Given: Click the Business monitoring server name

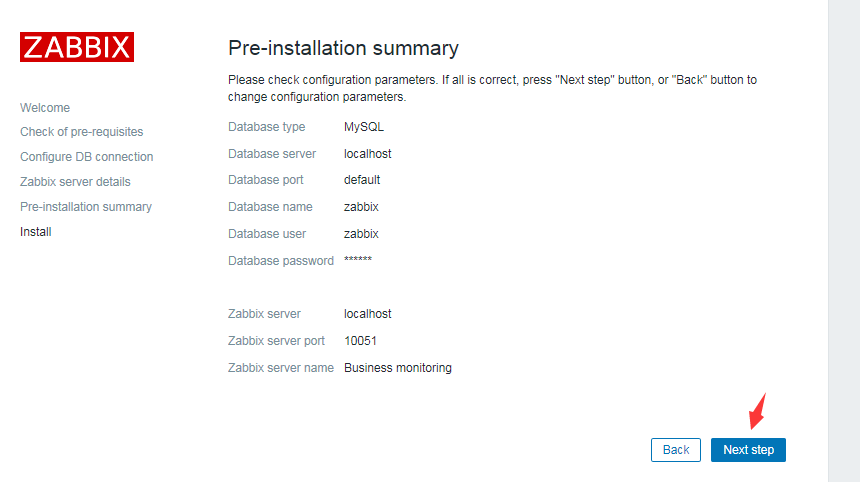Looking at the screenshot, I should [398, 368].
